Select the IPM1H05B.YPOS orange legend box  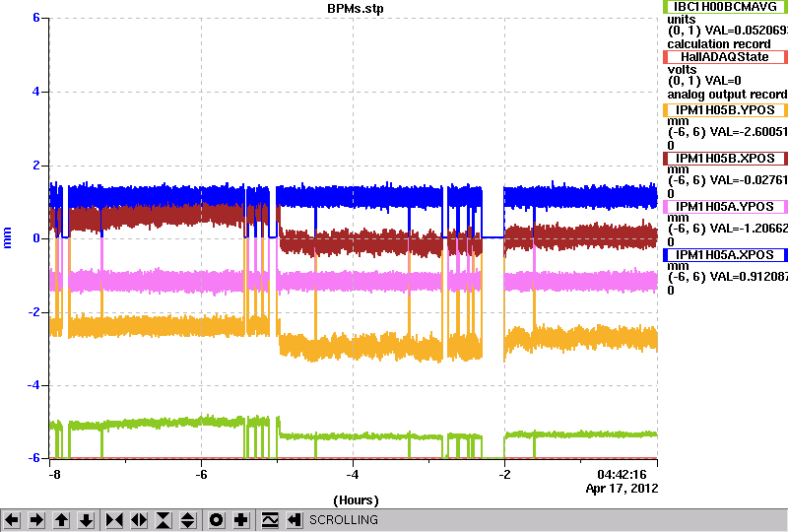(725, 110)
